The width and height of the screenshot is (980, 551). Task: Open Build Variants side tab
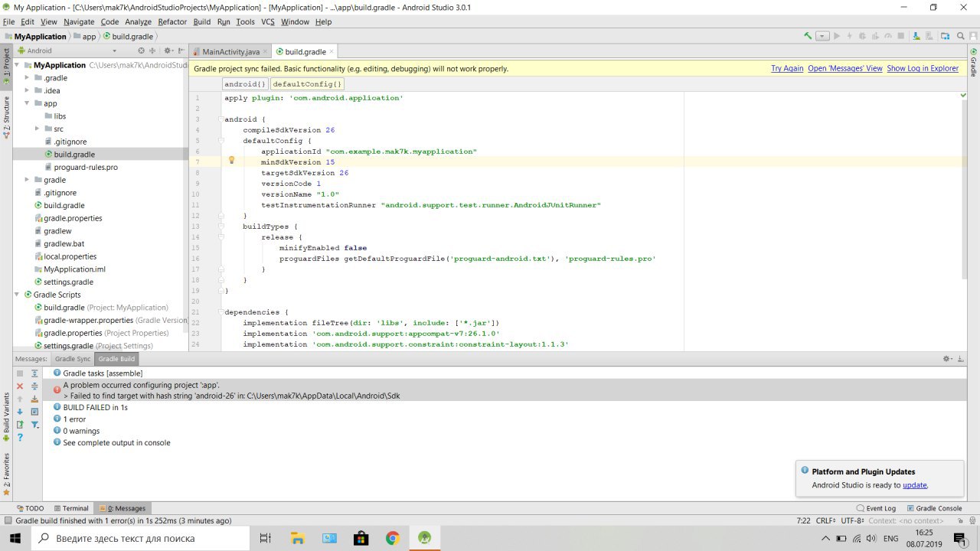[6, 417]
